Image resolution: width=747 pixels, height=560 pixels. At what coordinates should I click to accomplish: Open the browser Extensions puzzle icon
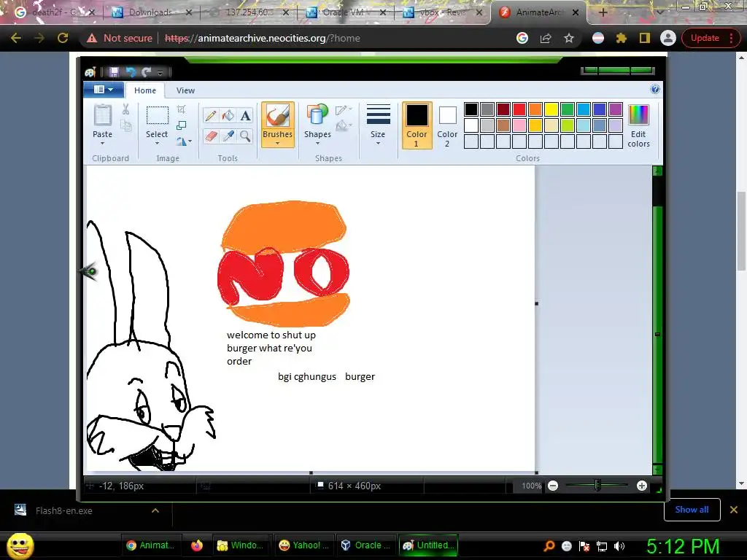pyautogui.click(x=622, y=38)
